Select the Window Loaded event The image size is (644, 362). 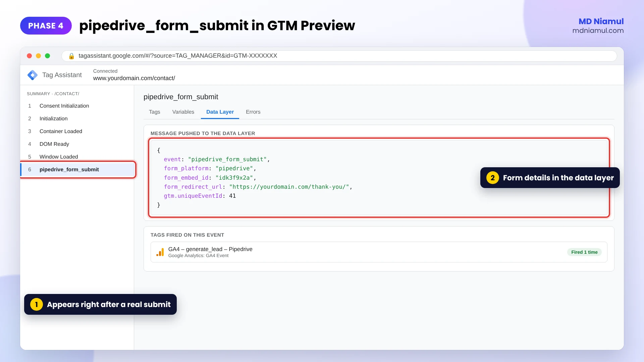click(77, 157)
